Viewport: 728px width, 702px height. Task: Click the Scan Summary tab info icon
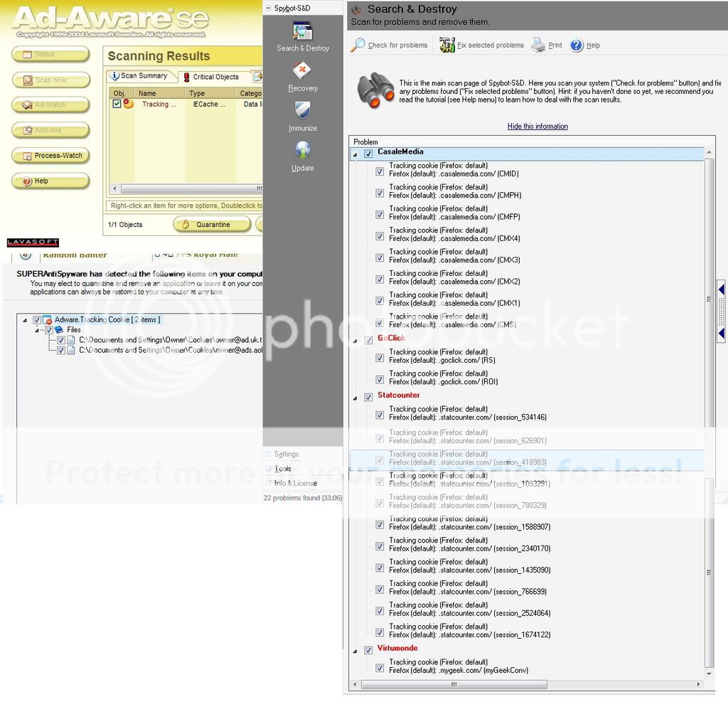tap(114, 75)
